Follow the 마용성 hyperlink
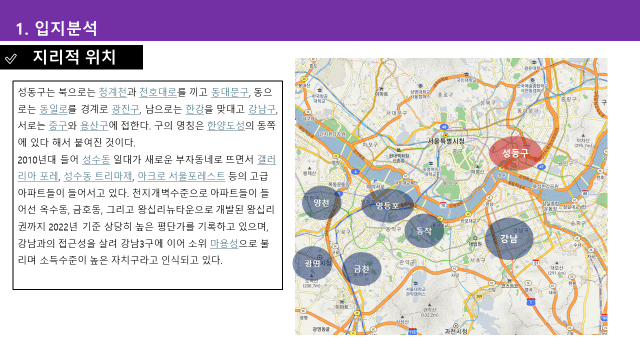640x360 pixels. point(224,243)
